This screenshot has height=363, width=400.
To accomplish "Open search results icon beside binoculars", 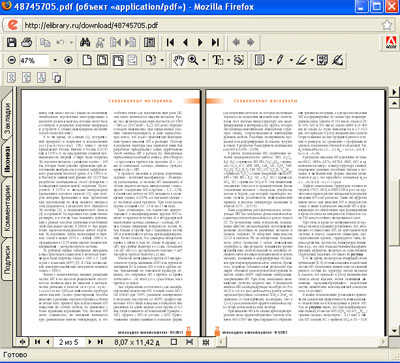I will [100, 42].
